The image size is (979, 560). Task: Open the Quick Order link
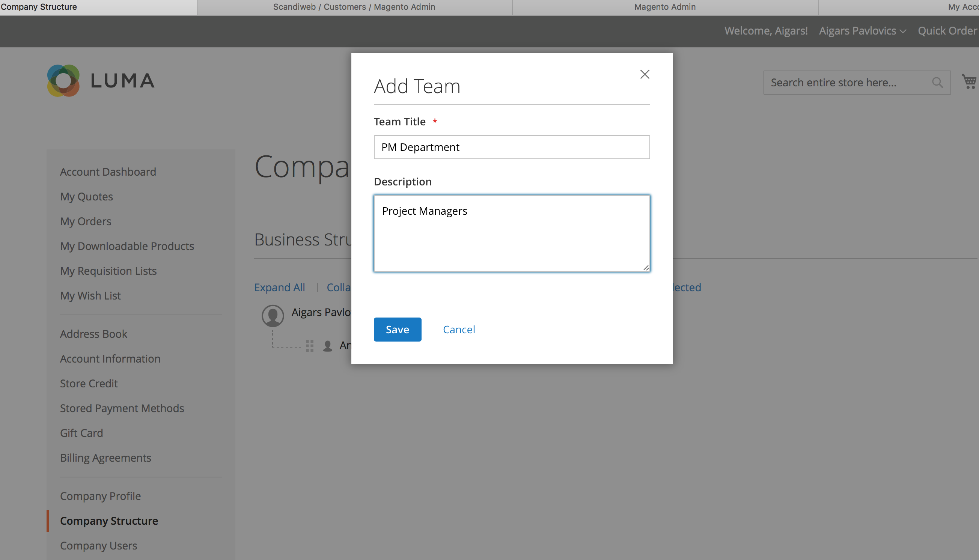947,31
